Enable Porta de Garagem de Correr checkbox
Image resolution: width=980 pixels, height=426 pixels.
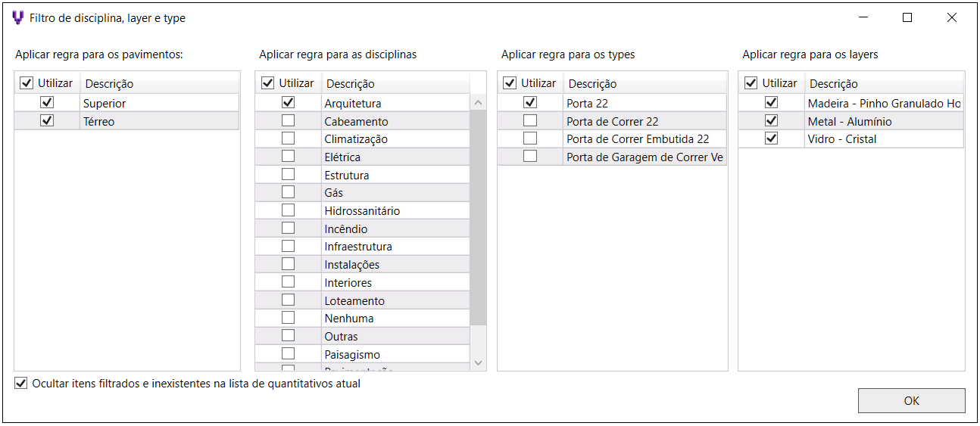pyautogui.click(x=530, y=157)
